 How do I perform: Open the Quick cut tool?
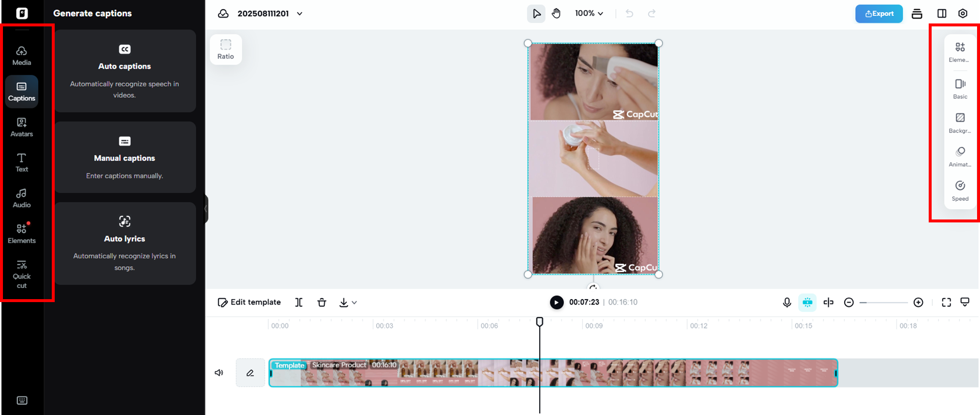click(x=21, y=274)
